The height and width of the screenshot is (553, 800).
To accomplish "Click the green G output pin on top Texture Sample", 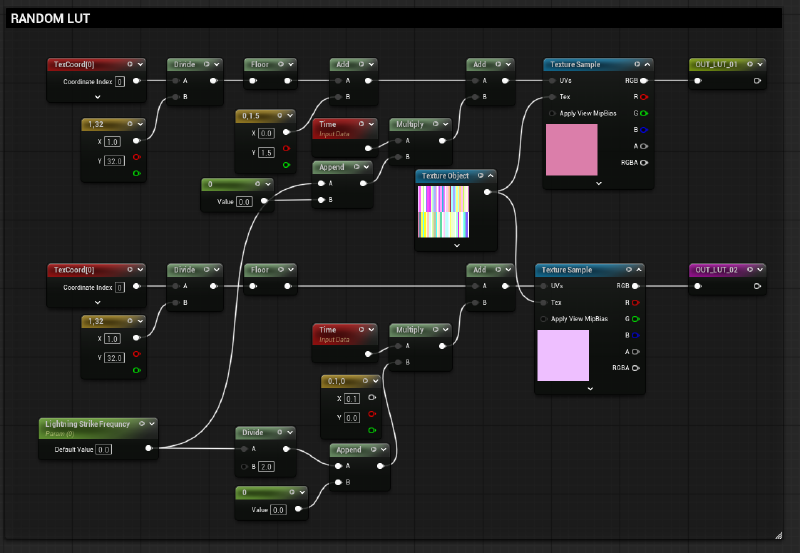I will click(x=643, y=113).
